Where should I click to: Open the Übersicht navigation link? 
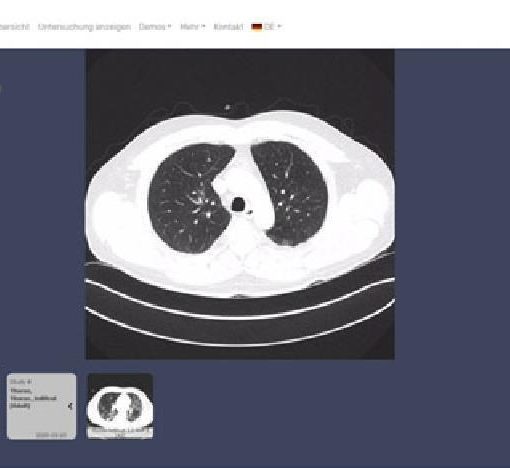pos(15,27)
